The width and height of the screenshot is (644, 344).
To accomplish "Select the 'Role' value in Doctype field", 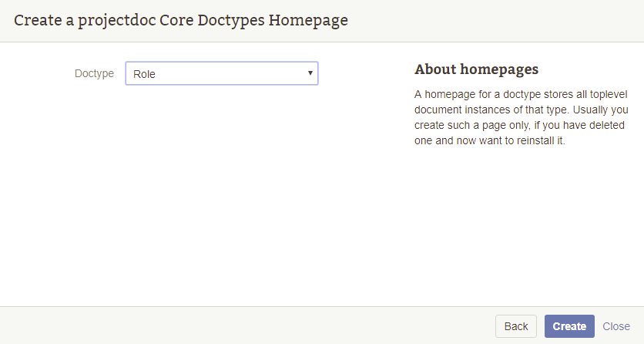I will [144, 74].
